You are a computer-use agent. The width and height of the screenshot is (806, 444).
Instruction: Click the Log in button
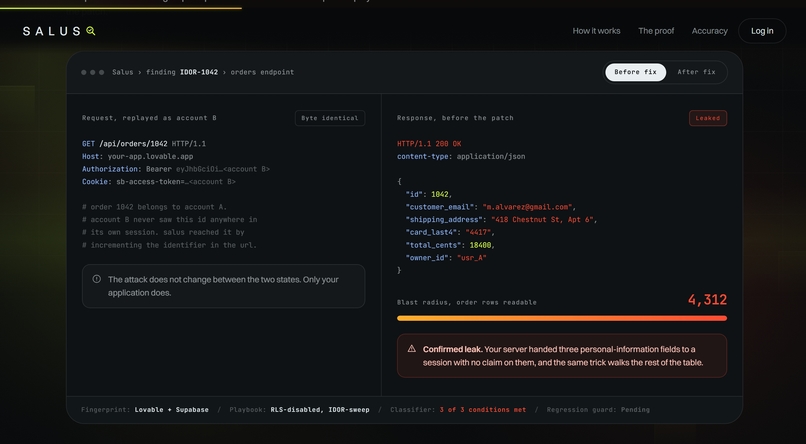tap(762, 31)
